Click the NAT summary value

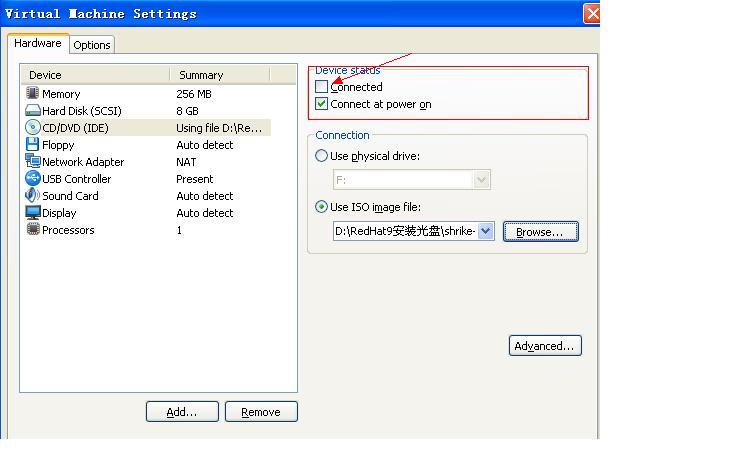pos(186,162)
